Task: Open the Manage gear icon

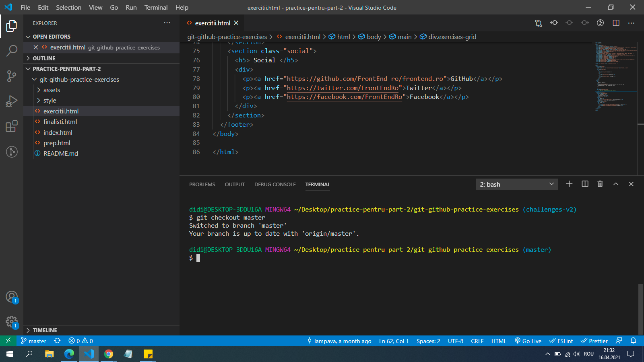Action: (12, 321)
